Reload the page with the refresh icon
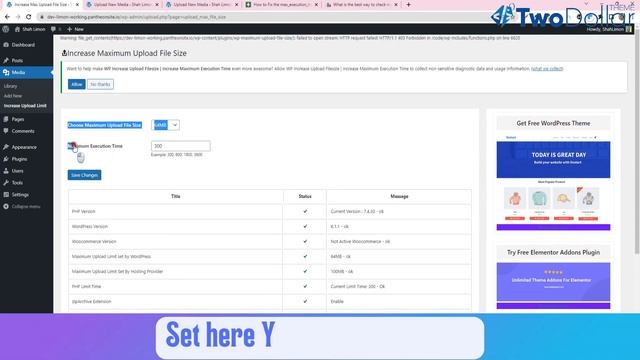Image resolution: width=640 pixels, height=360 pixels. (29, 17)
